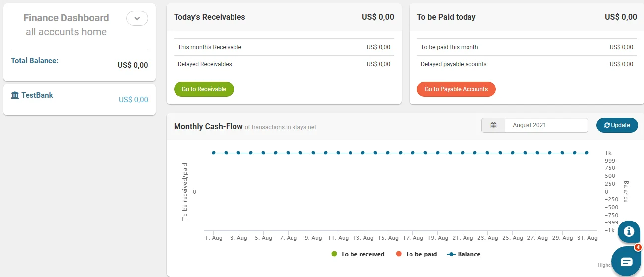Click the balance data point on 1. Aug
644x277 pixels.
coord(214,153)
